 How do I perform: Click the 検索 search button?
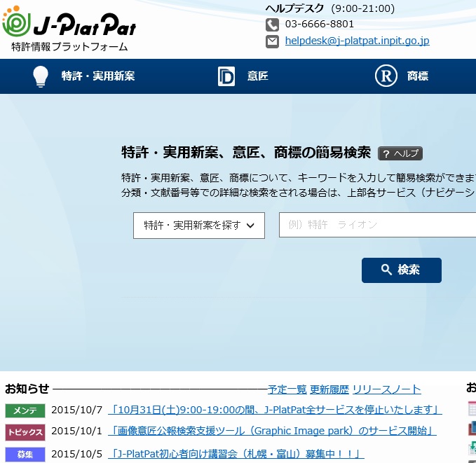click(401, 270)
